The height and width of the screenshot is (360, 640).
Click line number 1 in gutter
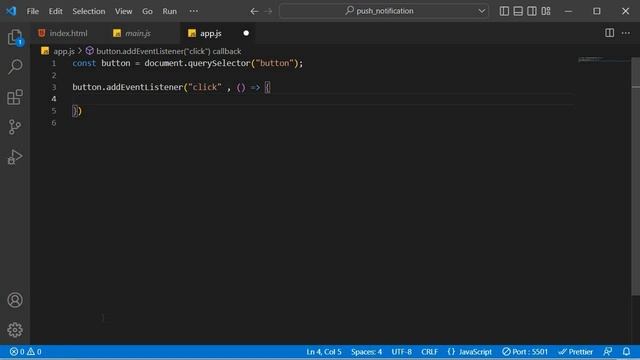[x=53, y=63]
